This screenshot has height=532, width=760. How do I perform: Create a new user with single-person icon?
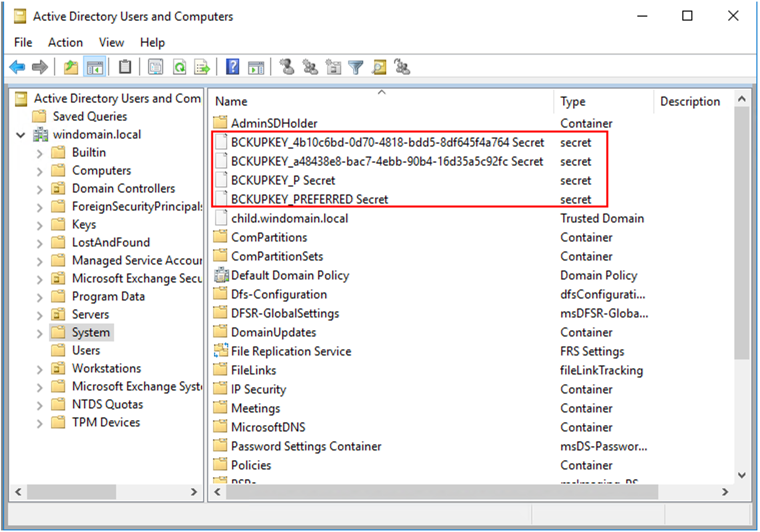click(287, 67)
